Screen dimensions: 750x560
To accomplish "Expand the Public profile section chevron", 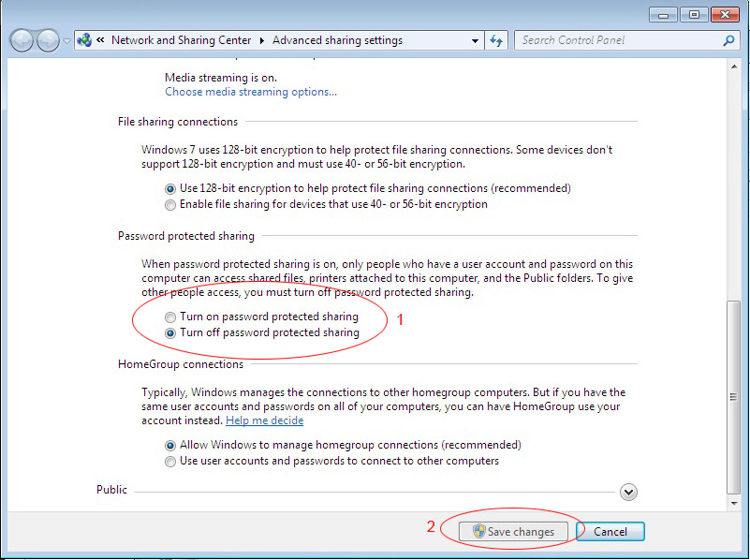I will [x=628, y=492].
